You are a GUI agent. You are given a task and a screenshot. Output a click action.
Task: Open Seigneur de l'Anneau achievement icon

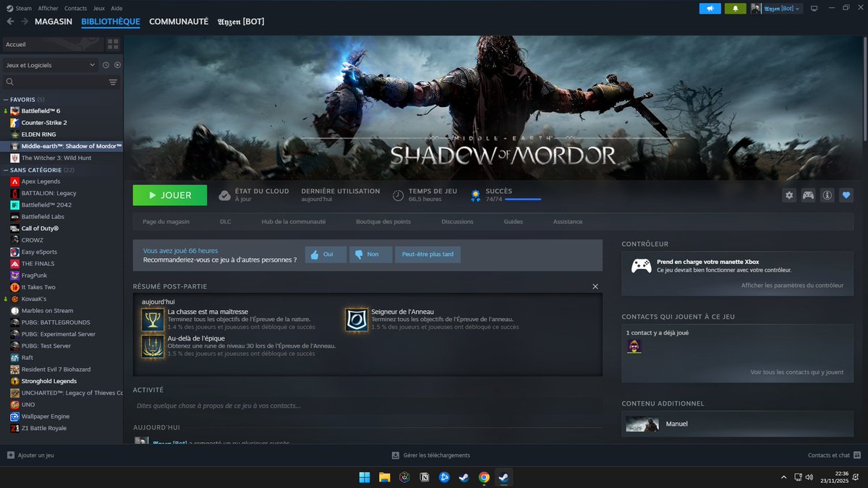[x=357, y=320]
